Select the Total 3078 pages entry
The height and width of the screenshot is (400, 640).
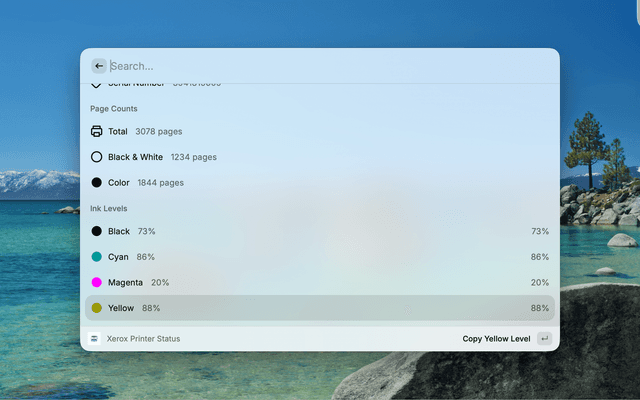pyautogui.click(x=145, y=131)
